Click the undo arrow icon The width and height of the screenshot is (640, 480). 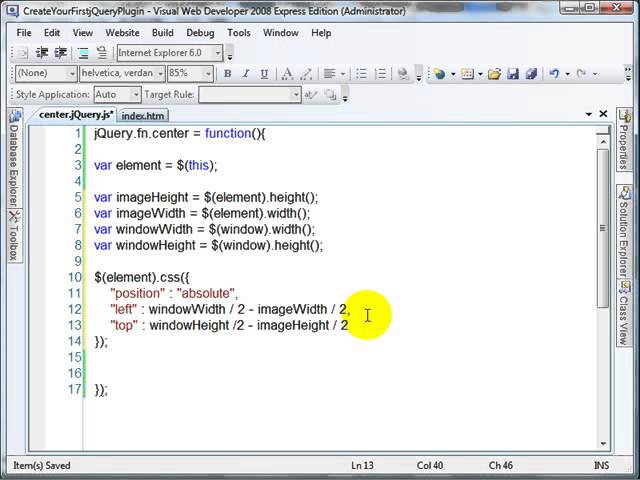coord(554,74)
